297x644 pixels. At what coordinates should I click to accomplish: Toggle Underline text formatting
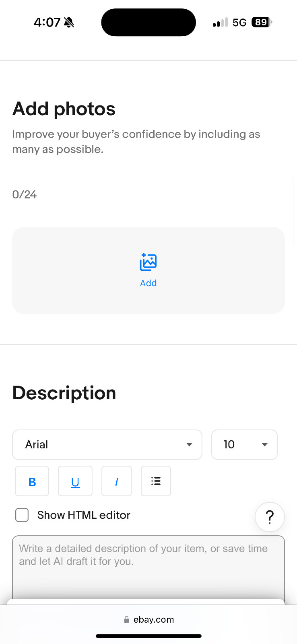click(75, 481)
